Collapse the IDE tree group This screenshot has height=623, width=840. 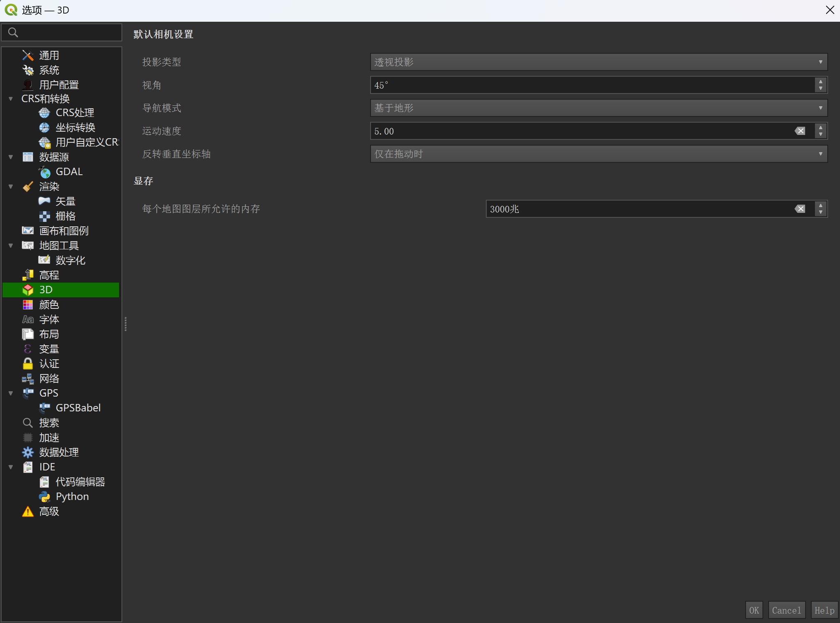tap(11, 467)
